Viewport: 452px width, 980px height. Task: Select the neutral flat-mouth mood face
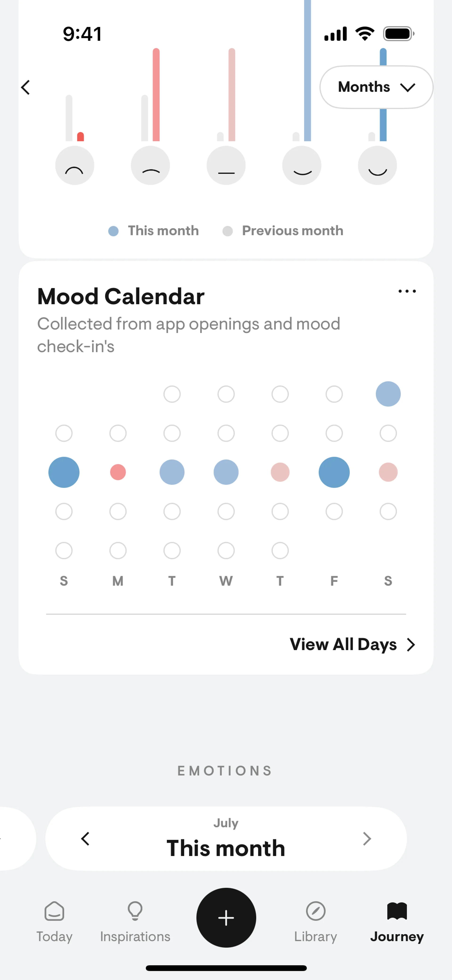226,166
